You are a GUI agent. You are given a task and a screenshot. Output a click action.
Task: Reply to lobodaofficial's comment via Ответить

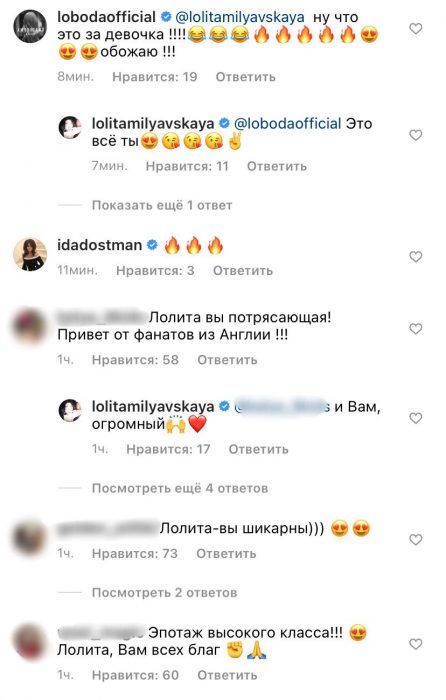click(246, 77)
